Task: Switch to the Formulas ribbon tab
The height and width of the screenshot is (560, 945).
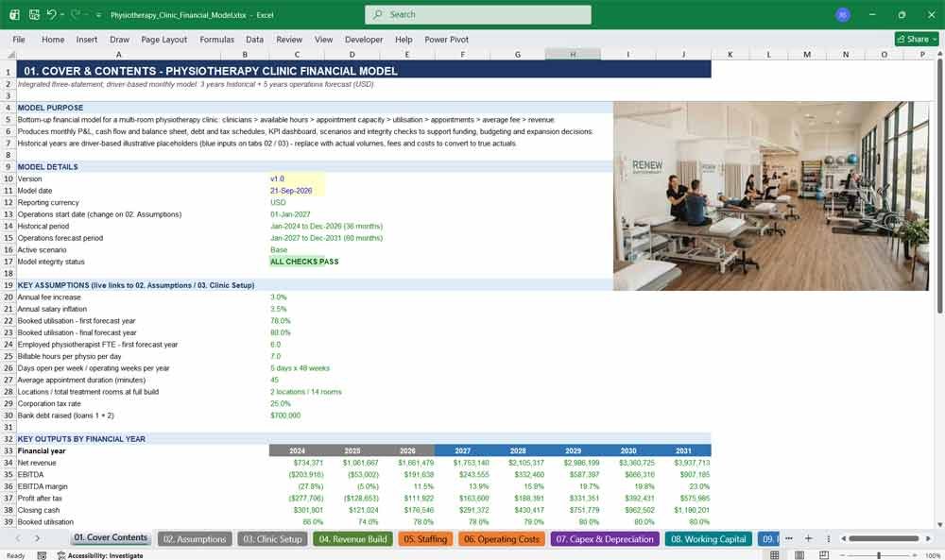Action: (217, 39)
